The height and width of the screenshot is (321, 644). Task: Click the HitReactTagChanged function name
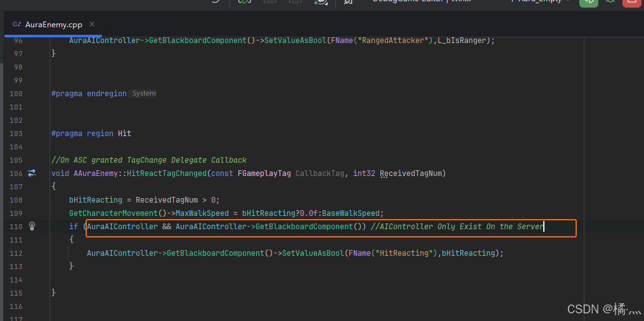coord(166,173)
